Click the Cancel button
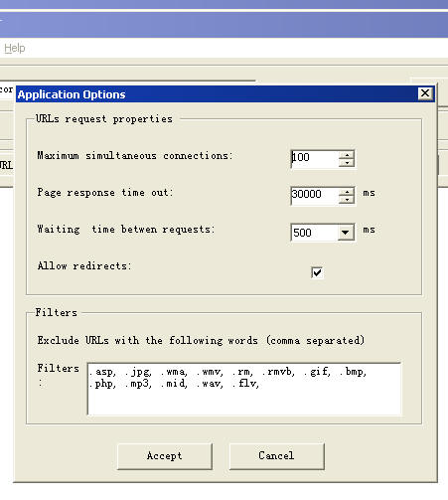This screenshot has width=448, height=500. [x=276, y=456]
